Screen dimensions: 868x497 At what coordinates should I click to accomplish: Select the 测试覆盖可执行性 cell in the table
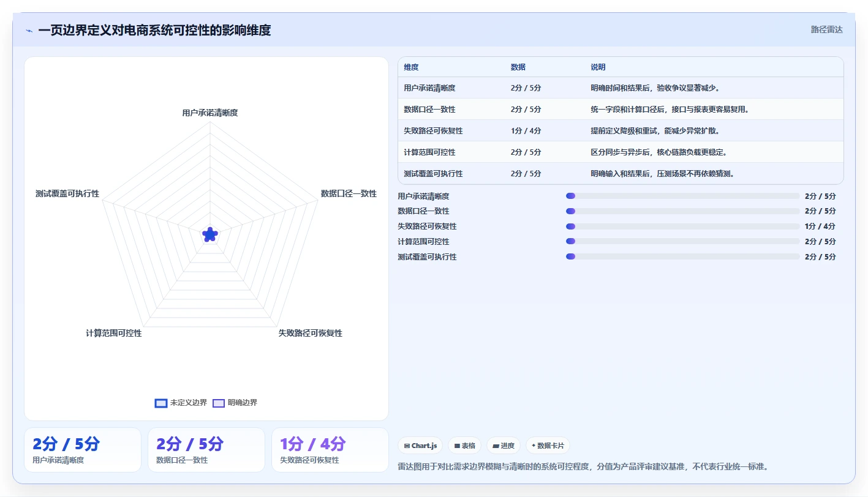433,174
